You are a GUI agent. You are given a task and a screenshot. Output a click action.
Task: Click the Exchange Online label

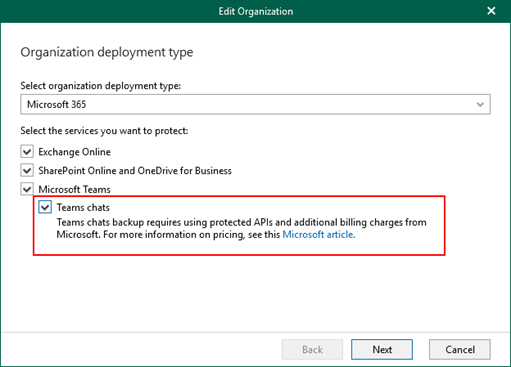(74, 152)
